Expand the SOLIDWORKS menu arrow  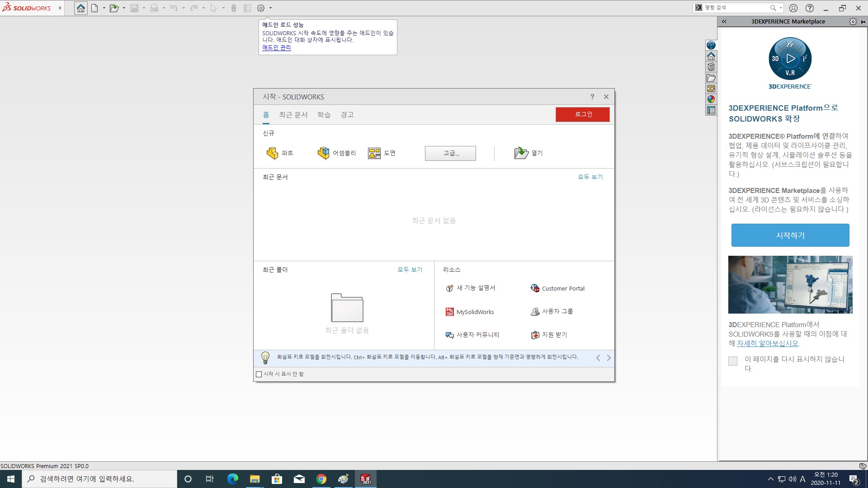(x=60, y=8)
